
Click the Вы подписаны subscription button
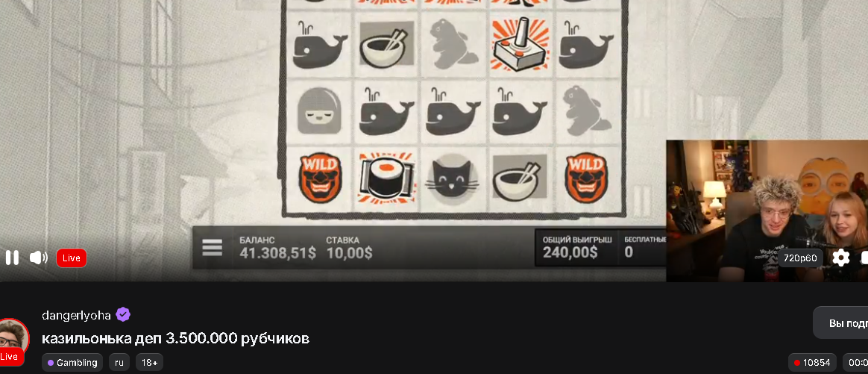841,323
